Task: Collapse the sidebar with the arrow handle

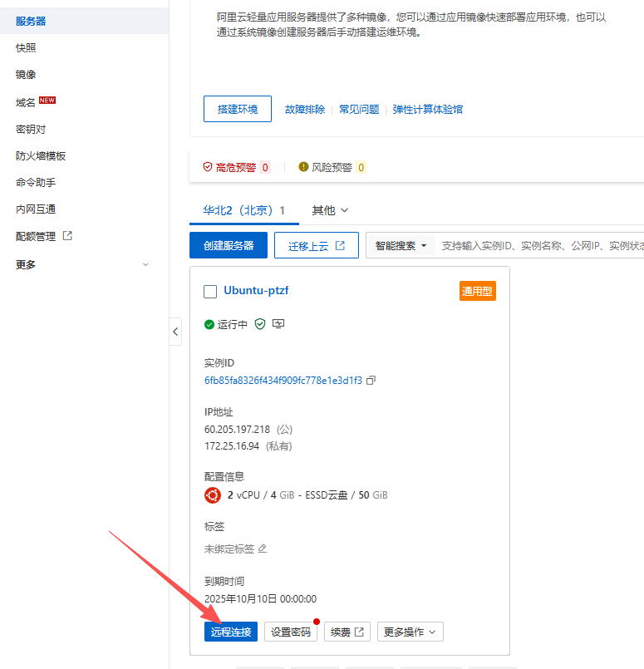Action: tap(175, 332)
